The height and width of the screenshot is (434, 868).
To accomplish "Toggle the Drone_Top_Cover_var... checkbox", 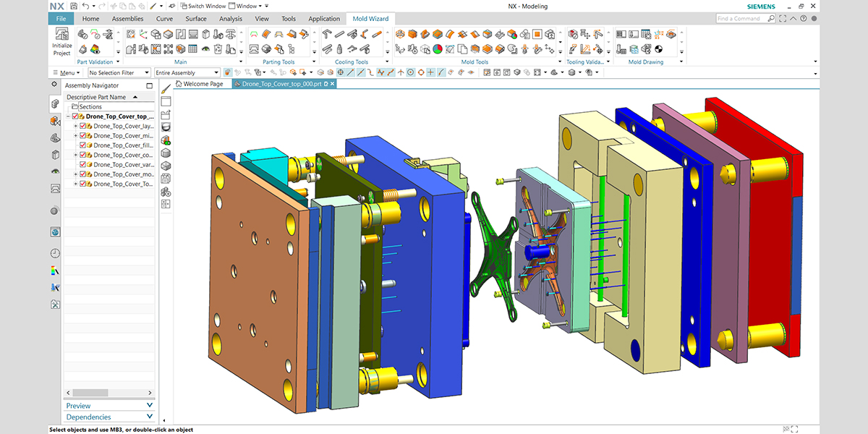I will 82,164.
